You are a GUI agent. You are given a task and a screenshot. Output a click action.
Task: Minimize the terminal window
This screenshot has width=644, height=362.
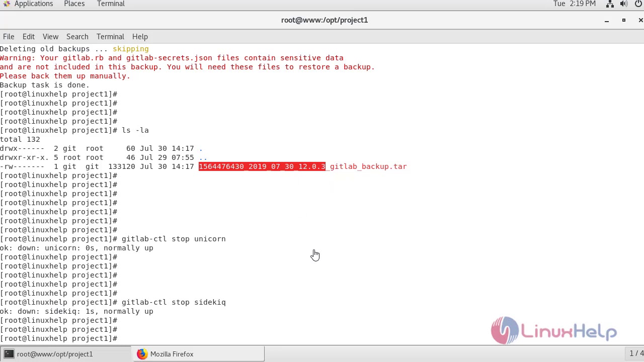point(607,21)
